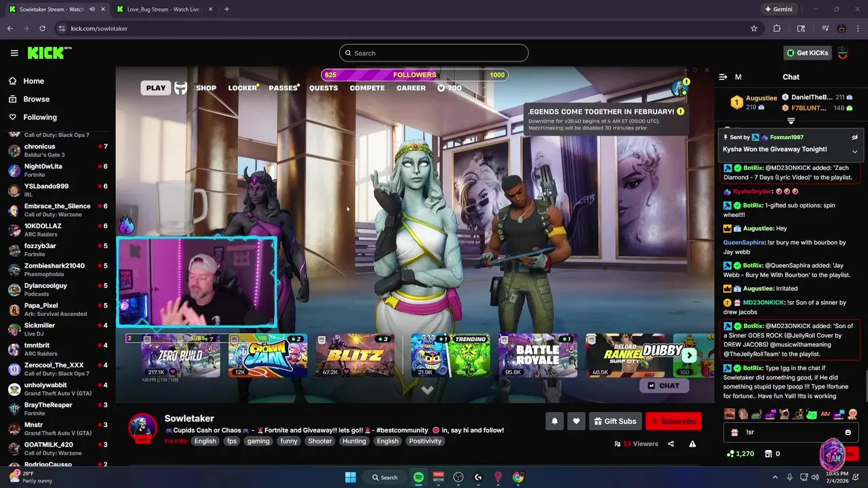Click the kick.com address bar

coord(407,28)
